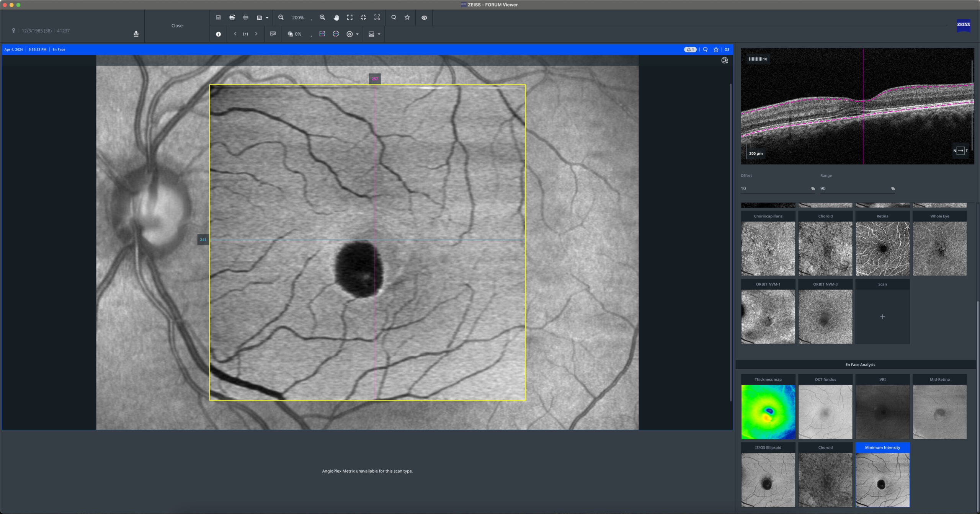Click the plain printer icon
The height and width of the screenshot is (514, 980).
click(x=246, y=18)
